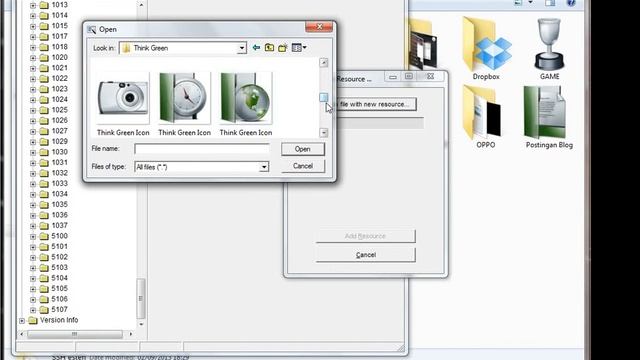640x360 pixels.
Task: Click Cancel in the Resource window
Action: click(365, 255)
